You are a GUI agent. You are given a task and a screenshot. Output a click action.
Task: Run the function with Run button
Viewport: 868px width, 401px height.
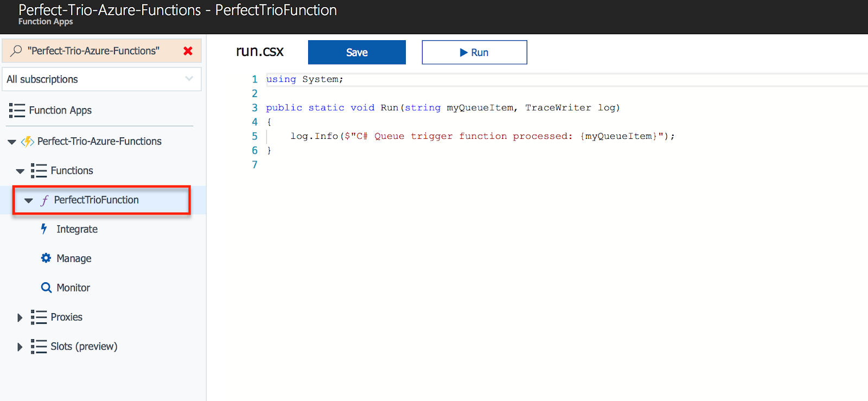pyautogui.click(x=475, y=52)
